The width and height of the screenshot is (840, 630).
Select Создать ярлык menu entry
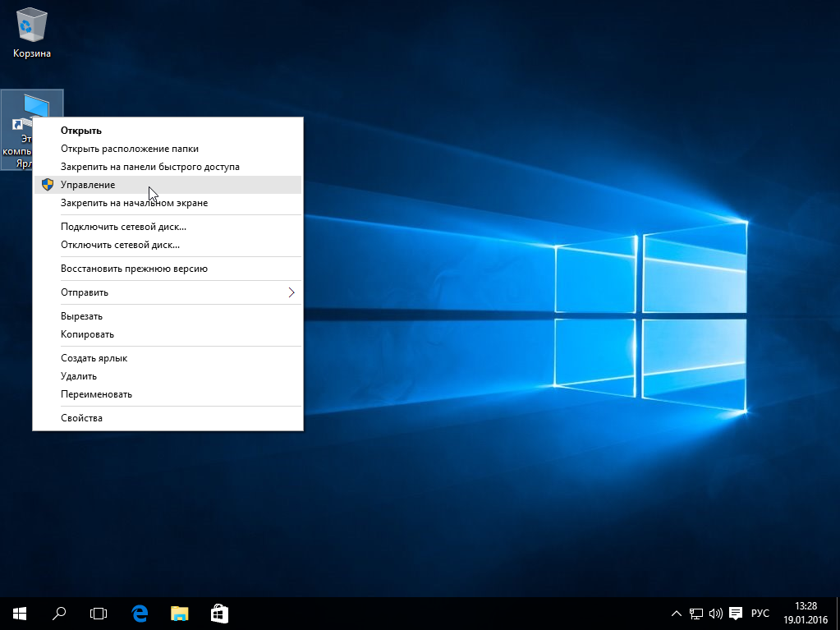click(94, 358)
